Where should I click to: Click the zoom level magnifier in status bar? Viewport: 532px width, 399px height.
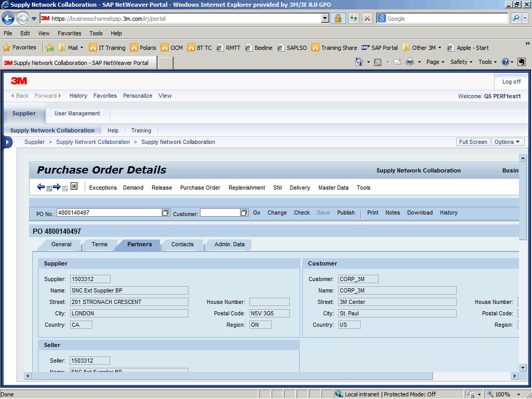pyautogui.click(x=490, y=394)
